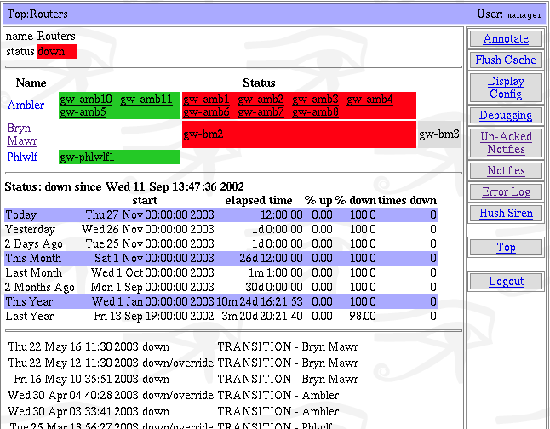Screen dimensions: 550x429
Task: Open the Bryn Mawr group link
Action: pyautogui.click(x=22, y=134)
